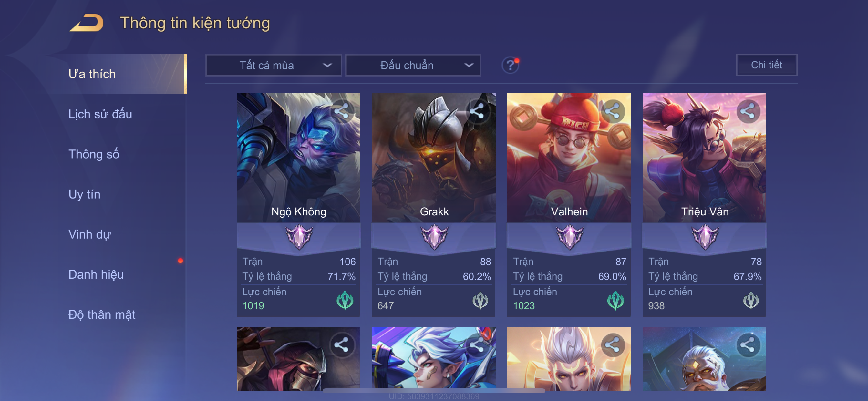Expand the Tất cả mùa season dropdown
The image size is (868, 401).
pyautogui.click(x=274, y=65)
